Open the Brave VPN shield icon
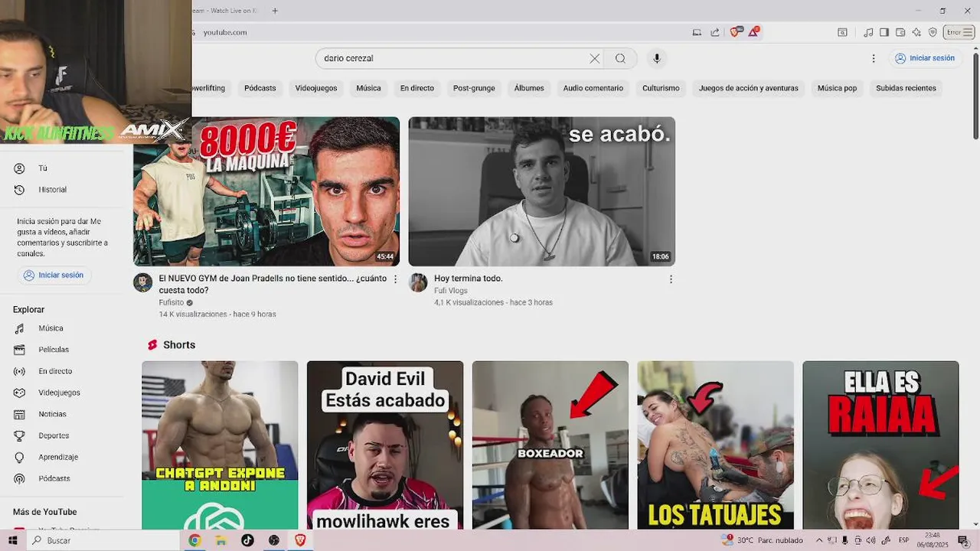980x551 pixels. 933,32
